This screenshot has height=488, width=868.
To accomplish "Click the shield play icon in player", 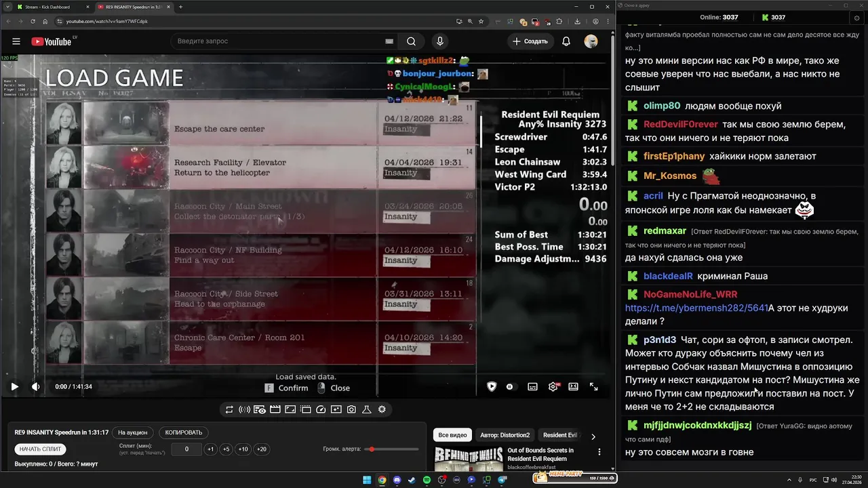I will tap(492, 386).
